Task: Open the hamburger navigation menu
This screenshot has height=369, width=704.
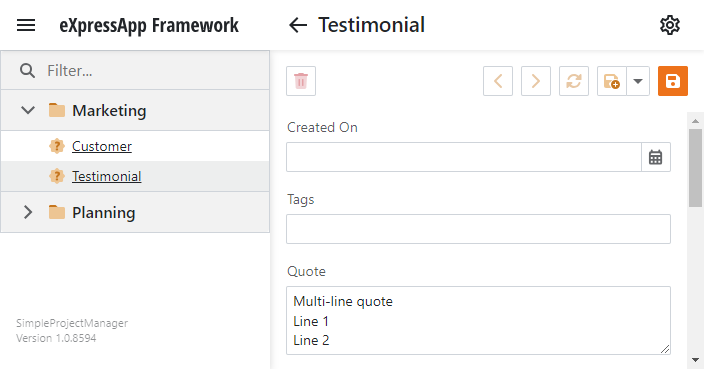Action: pos(26,25)
